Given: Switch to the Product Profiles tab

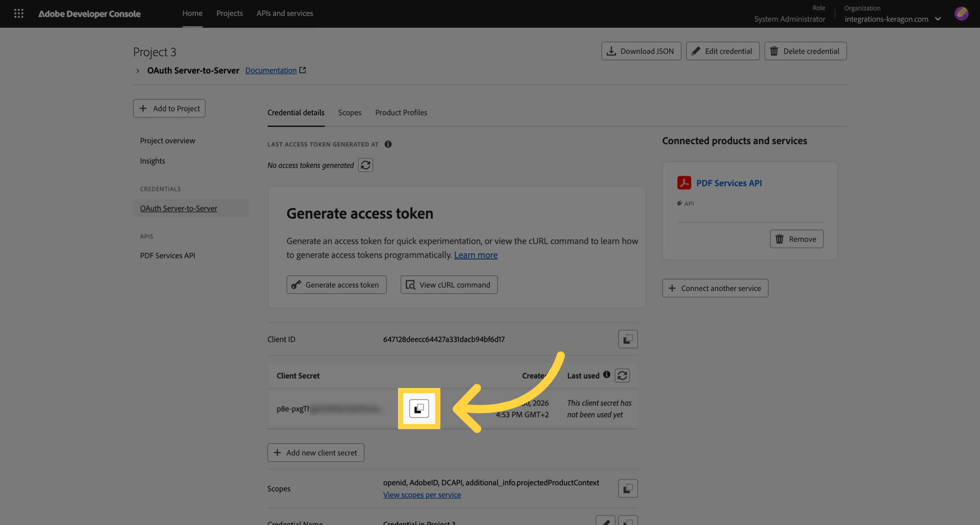Looking at the screenshot, I should [x=401, y=113].
